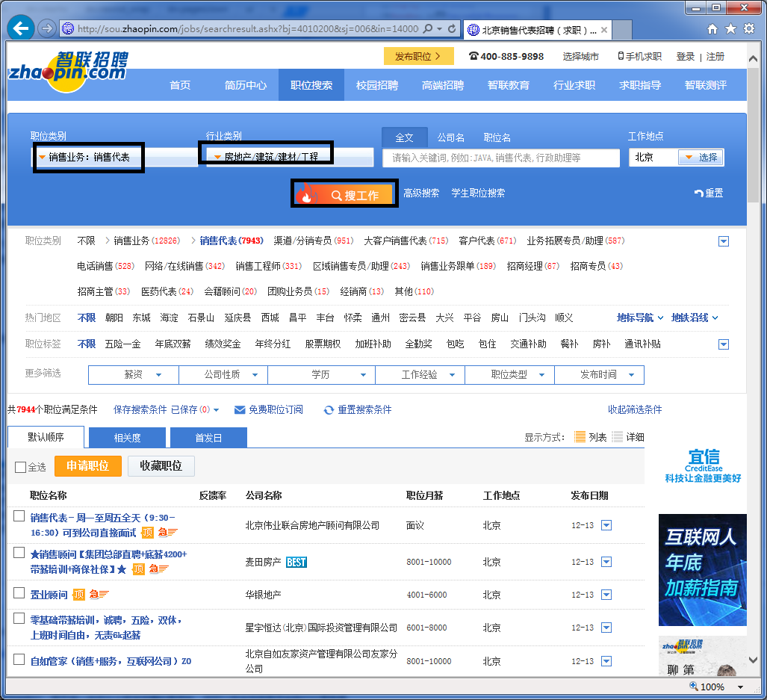Expand details arrow for 麦田房产 row
Image resolution: width=767 pixels, height=700 pixels.
tap(606, 562)
